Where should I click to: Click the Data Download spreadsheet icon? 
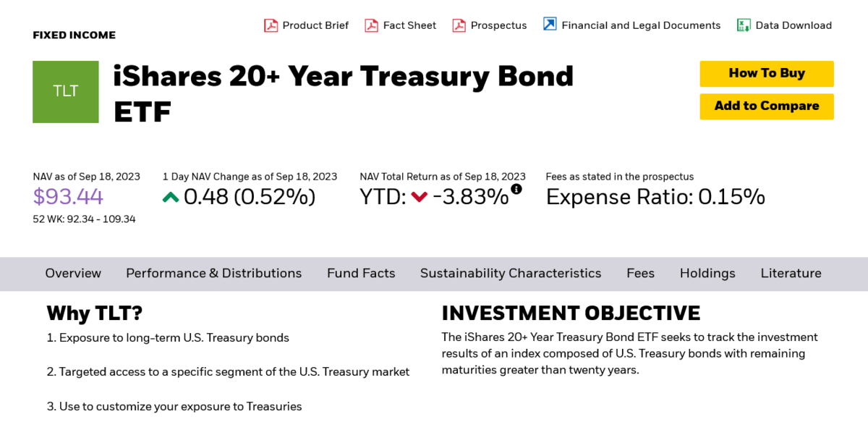(744, 25)
